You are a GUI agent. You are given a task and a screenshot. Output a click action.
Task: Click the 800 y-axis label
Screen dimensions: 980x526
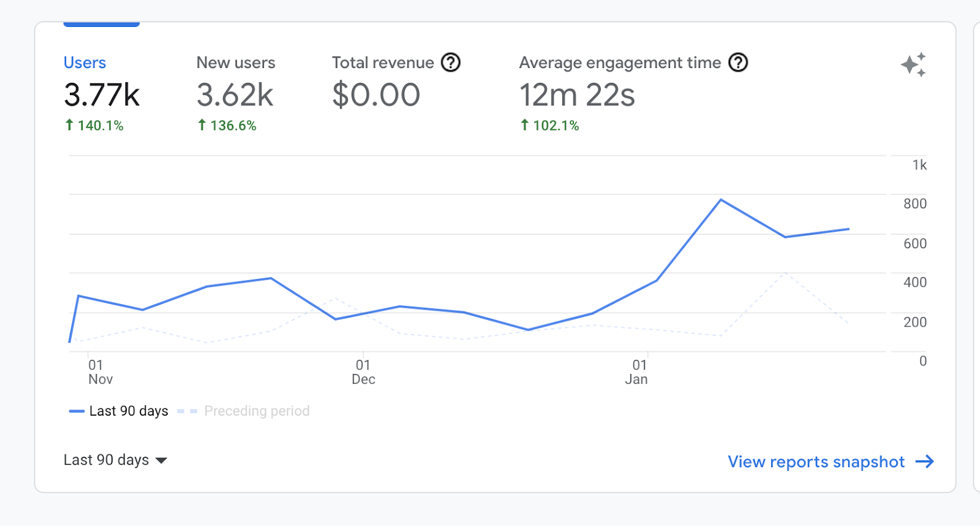(x=915, y=204)
